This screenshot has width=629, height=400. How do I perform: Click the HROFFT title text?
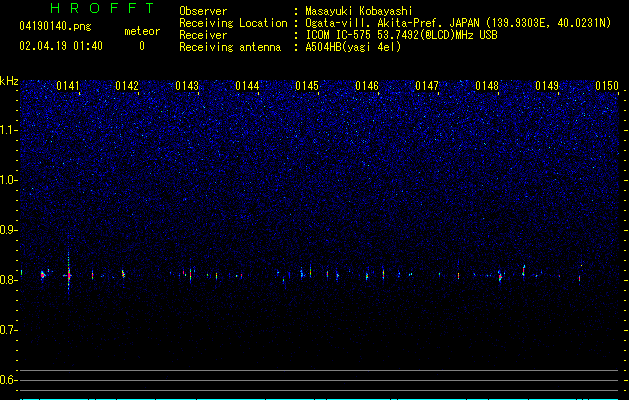(103, 8)
